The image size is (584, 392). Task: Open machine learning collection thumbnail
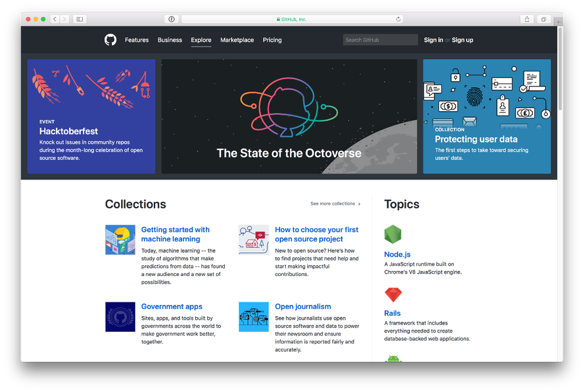tap(121, 240)
